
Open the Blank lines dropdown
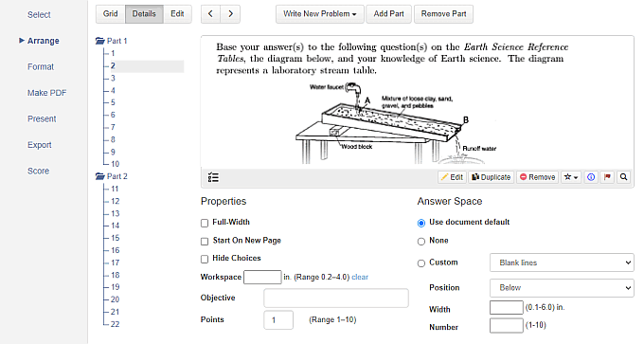[x=562, y=263]
